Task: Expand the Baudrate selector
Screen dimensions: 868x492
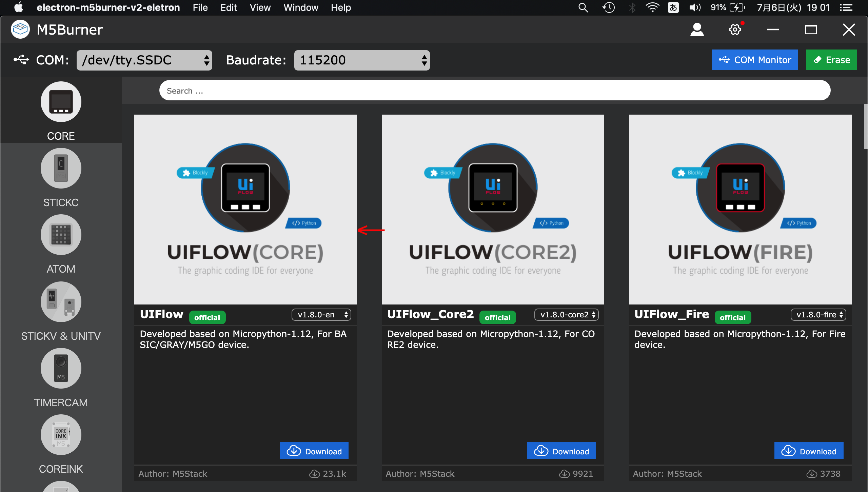Action: [362, 60]
